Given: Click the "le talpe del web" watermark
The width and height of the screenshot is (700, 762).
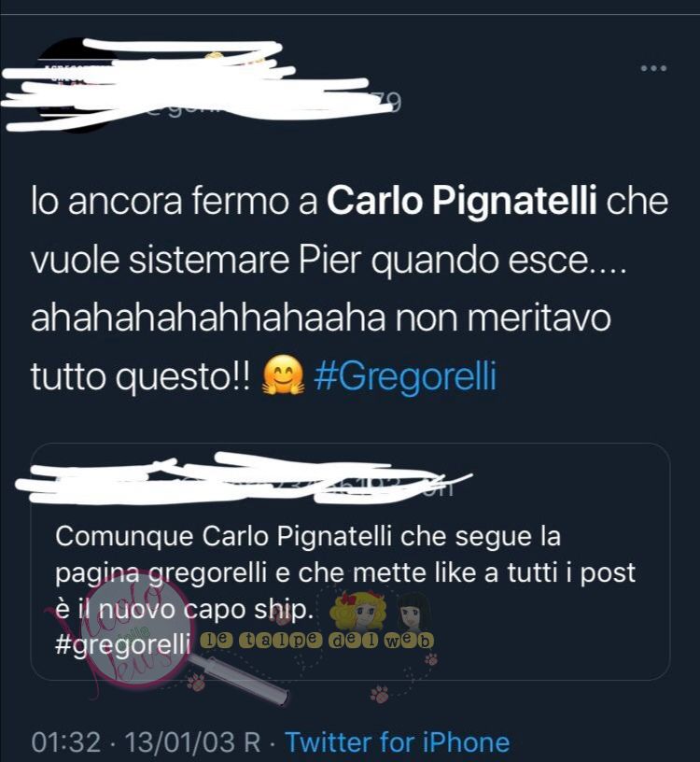Looking at the screenshot, I should (x=316, y=641).
